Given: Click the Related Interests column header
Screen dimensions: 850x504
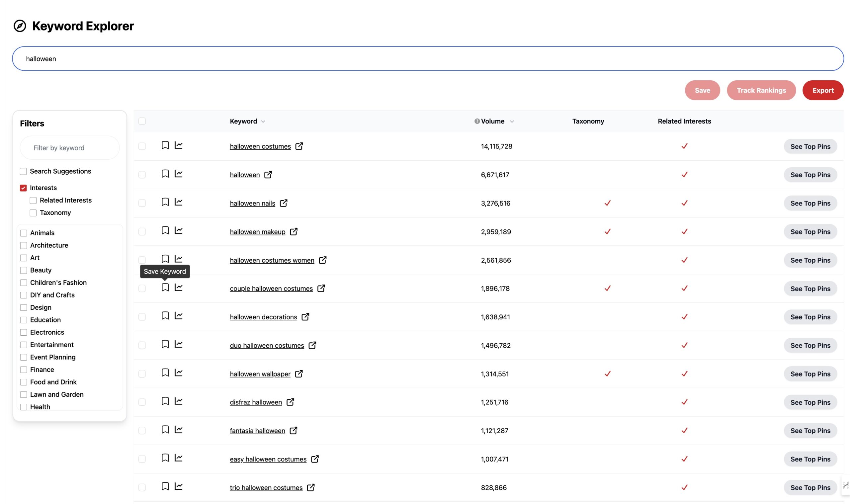Looking at the screenshot, I should pyautogui.click(x=684, y=121).
